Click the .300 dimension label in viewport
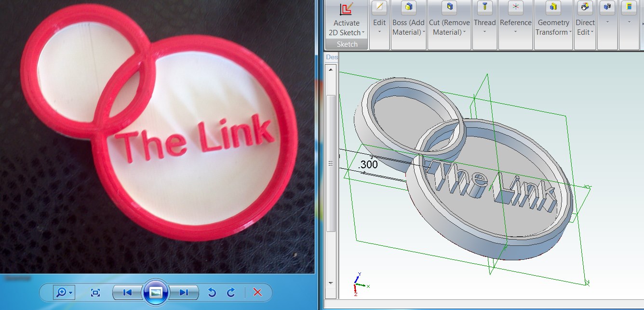Viewport: 644px width, 310px height. 368,164
